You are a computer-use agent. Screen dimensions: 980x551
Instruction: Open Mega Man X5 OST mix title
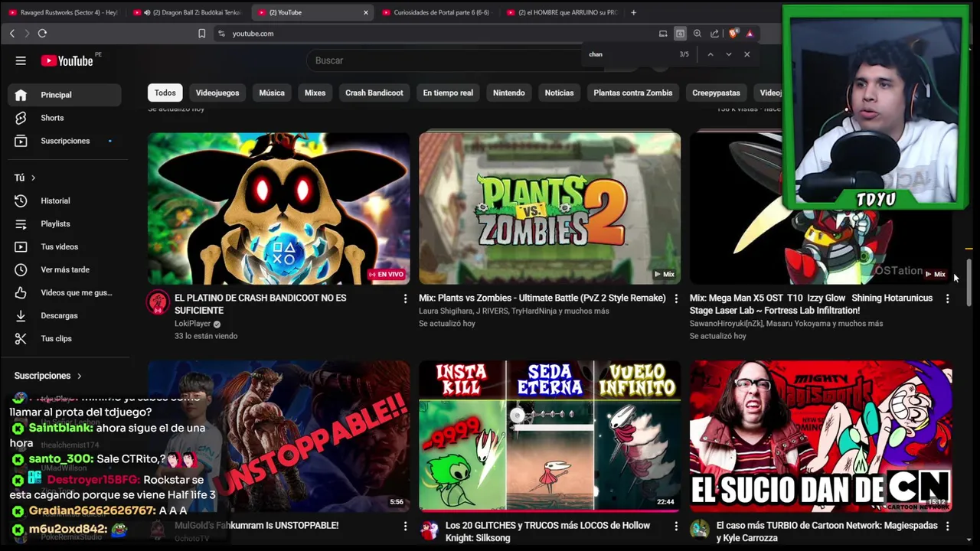(x=811, y=304)
